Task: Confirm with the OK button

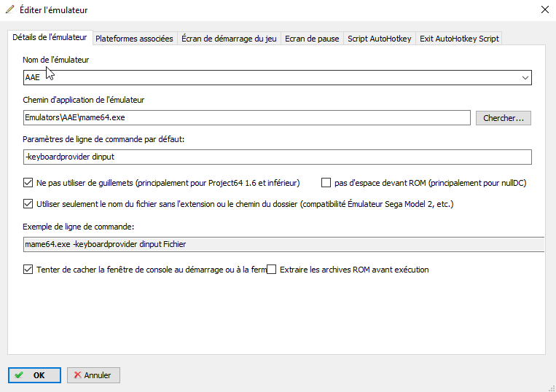Action: point(34,375)
